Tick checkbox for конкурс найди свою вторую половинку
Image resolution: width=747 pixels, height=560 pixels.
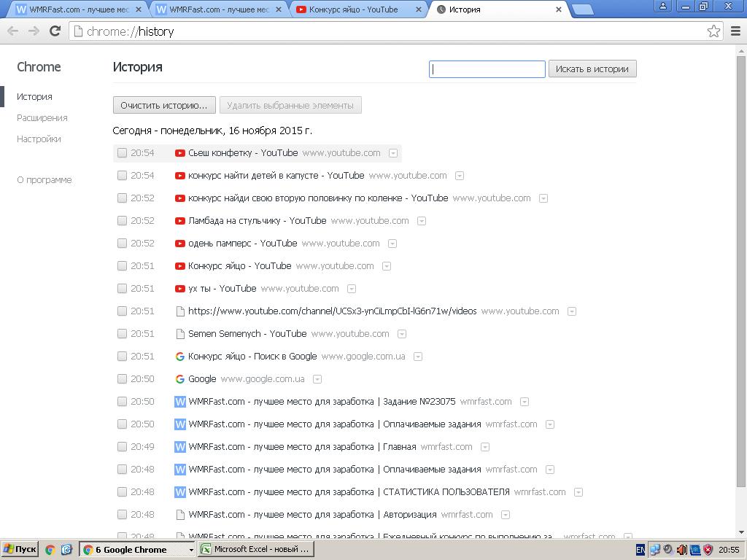coord(122,198)
